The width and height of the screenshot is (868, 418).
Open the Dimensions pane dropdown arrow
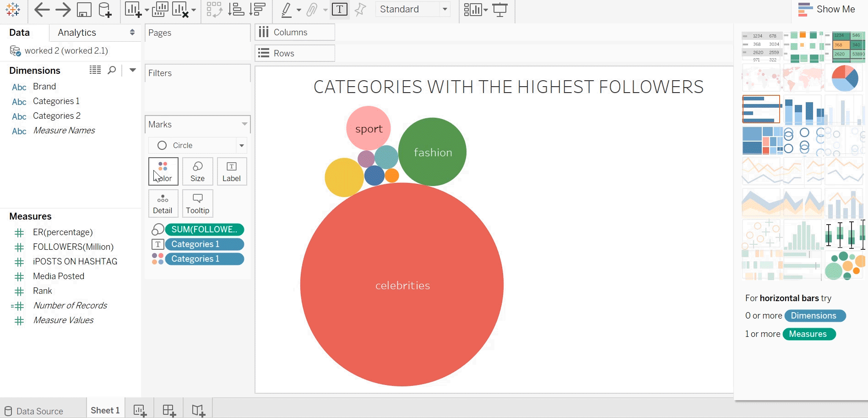click(x=133, y=70)
